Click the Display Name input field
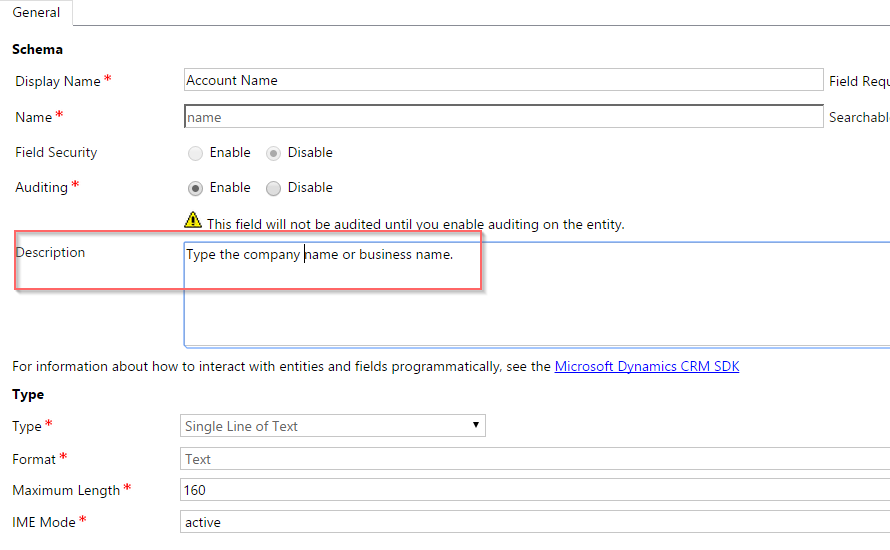The width and height of the screenshot is (890, 550). pyautogui.click(x=503, y=80)
